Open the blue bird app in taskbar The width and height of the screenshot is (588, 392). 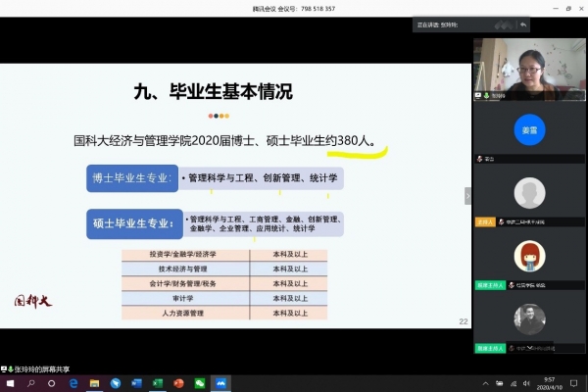116,383
